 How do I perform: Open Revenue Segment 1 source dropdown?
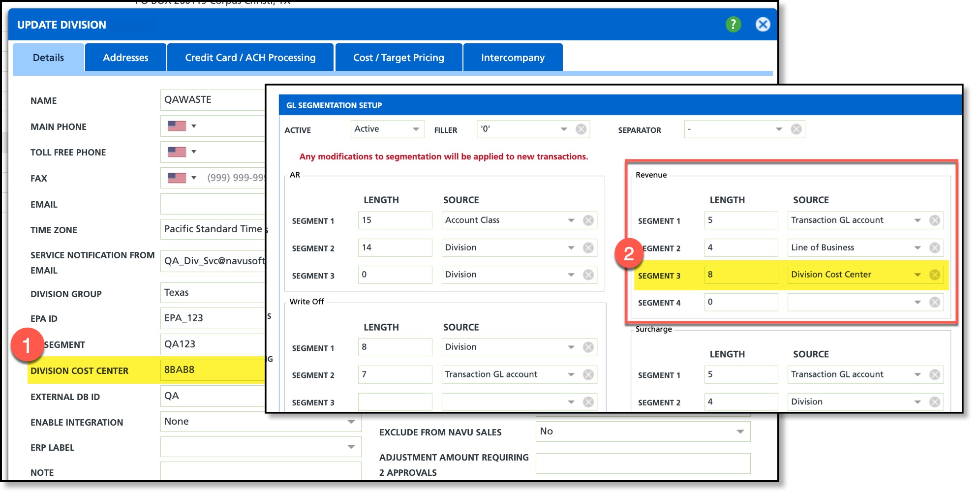click(917, 220)
